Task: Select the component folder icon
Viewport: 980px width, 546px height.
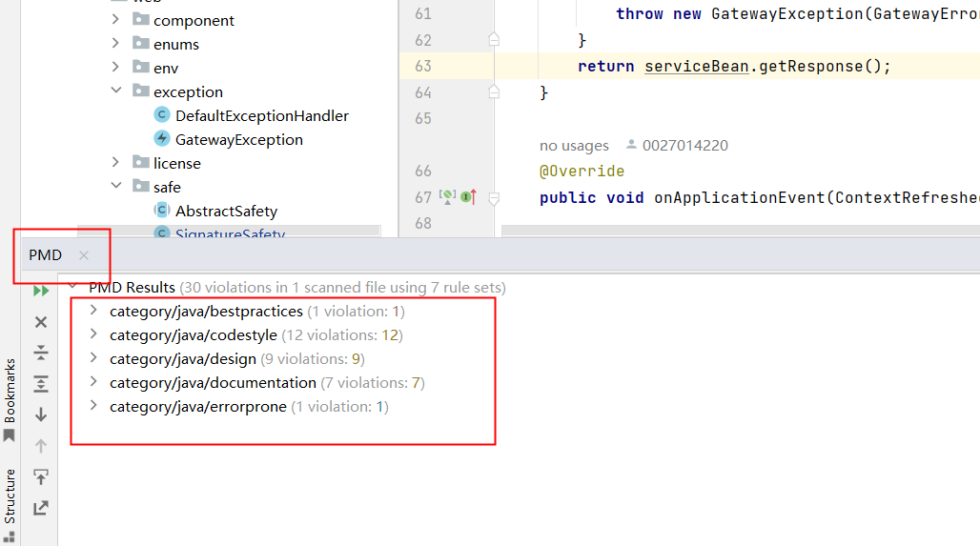Action: coord(141,19)
